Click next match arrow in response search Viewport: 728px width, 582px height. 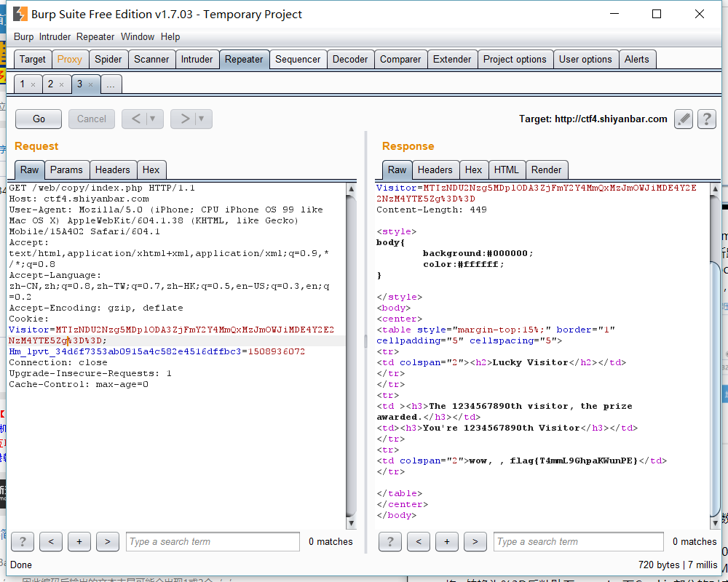coord(475,541)
